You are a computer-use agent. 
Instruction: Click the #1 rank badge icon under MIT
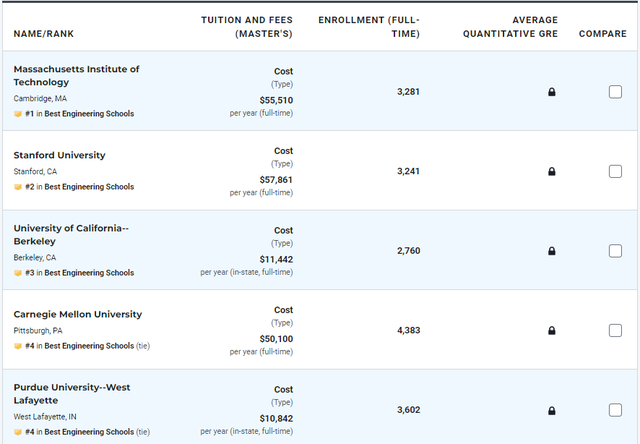point(18,114)
